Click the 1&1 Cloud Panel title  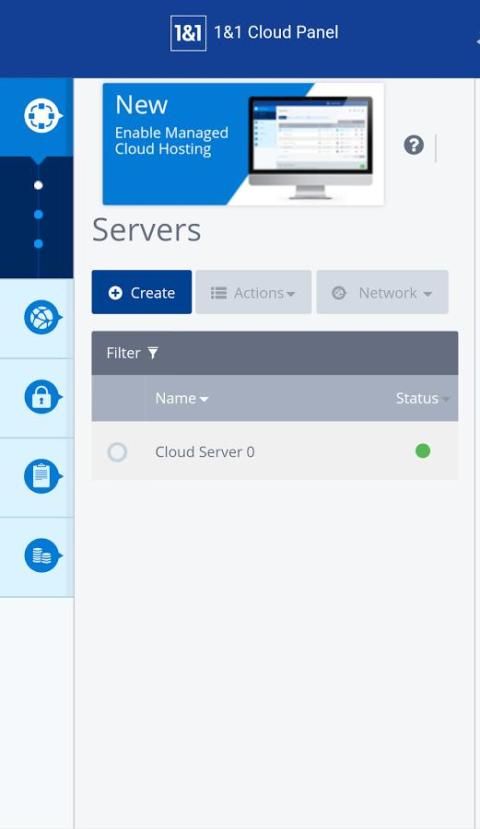pos(276,32)
